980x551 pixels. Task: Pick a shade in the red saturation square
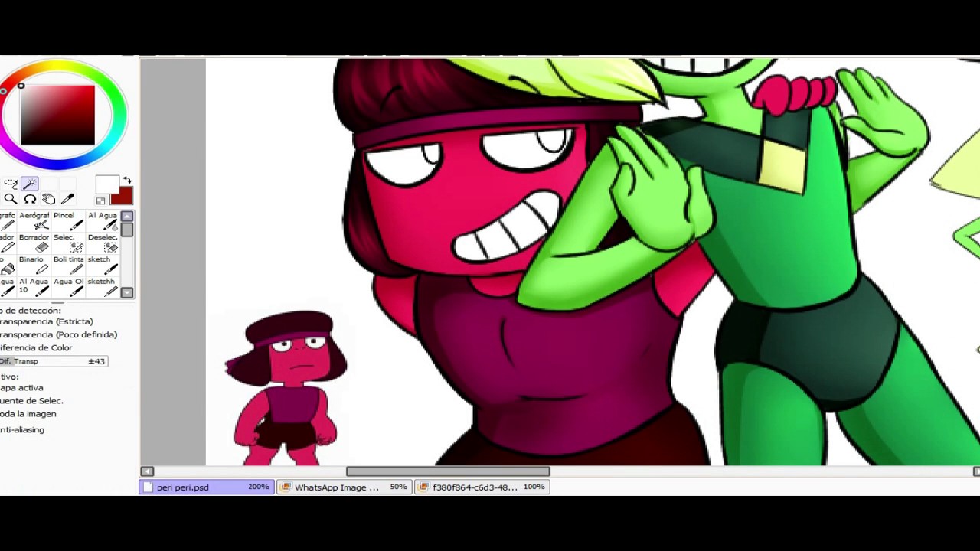tap(57, 115)
